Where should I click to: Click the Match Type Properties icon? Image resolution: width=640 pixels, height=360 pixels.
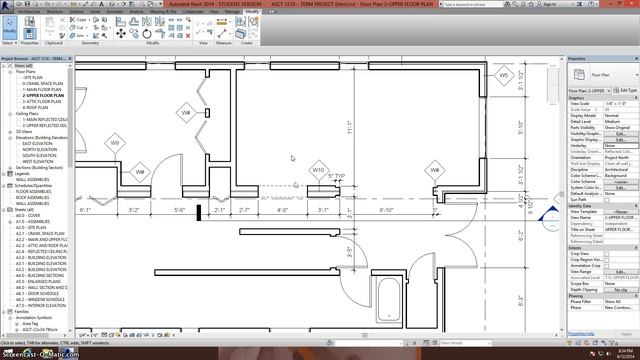pos(62,36)
